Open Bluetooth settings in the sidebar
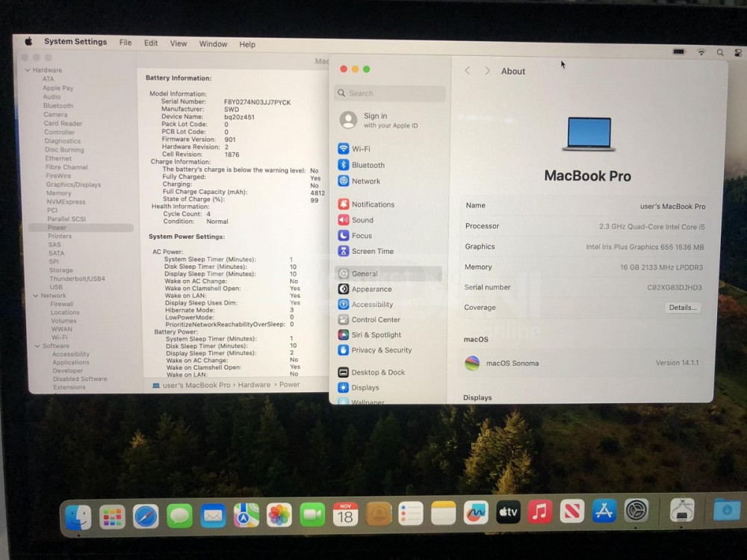Image resolution: width=747 pixels, height=560 pixels. 368,165
